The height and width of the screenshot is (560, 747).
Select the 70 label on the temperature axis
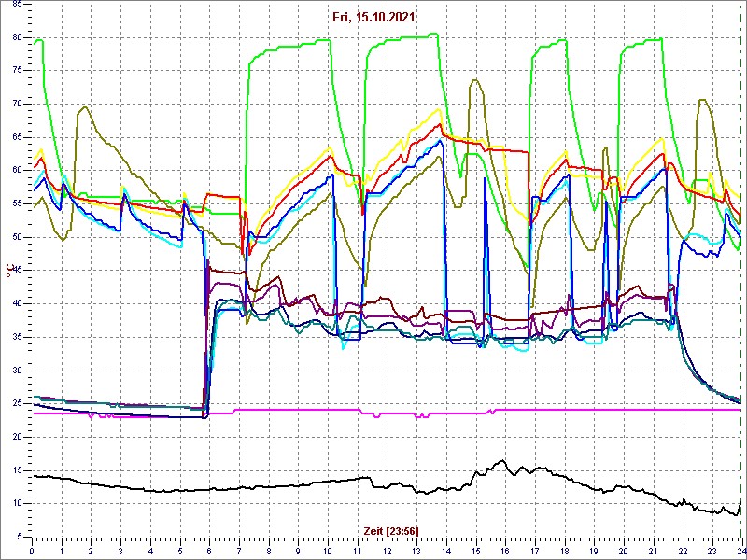point(15,105)
